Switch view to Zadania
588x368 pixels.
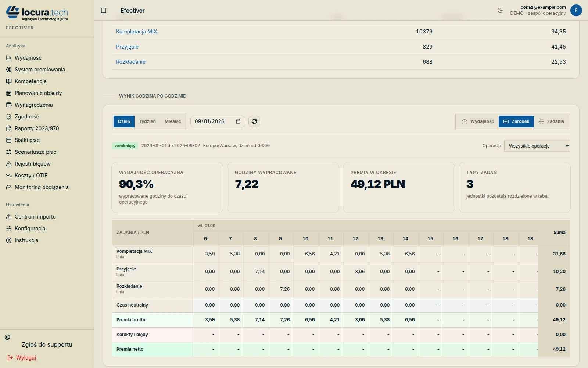point(551,121)
